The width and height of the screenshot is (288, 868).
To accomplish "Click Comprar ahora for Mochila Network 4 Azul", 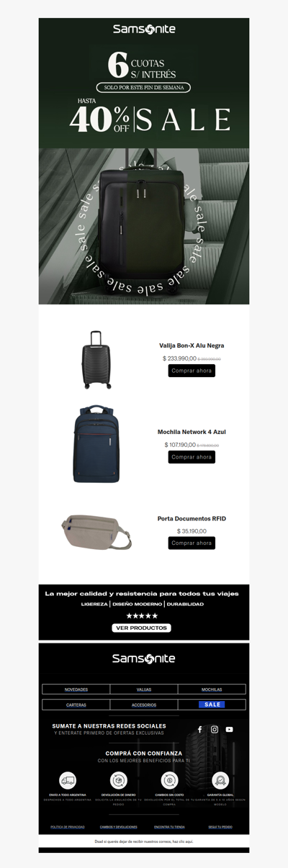I will coord(192,457).
